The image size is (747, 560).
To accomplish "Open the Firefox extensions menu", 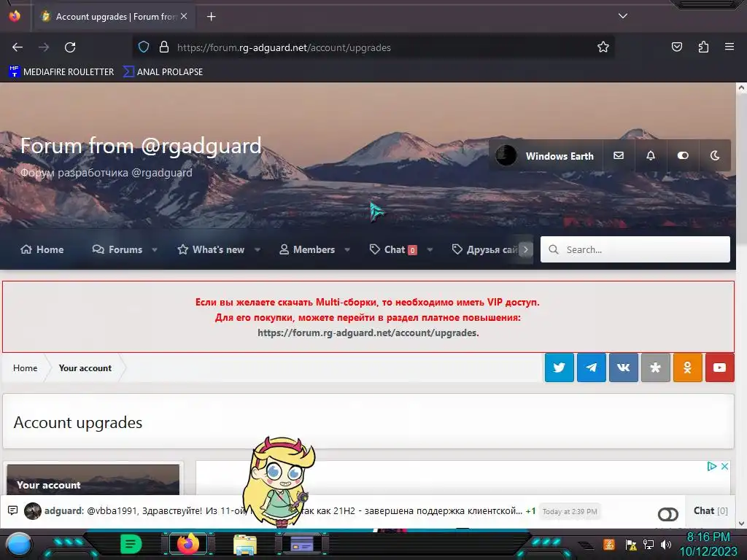I will pyautogui.click(x=703, y=47).
